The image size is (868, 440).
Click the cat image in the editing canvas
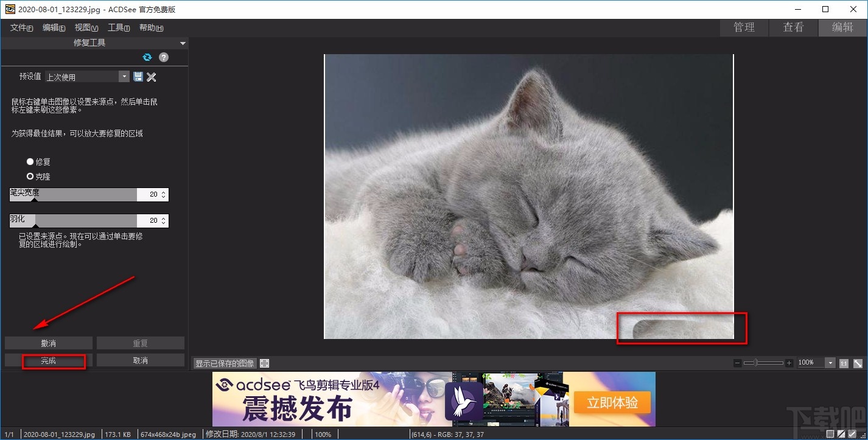pyautogui.click(x=528, y=196)
